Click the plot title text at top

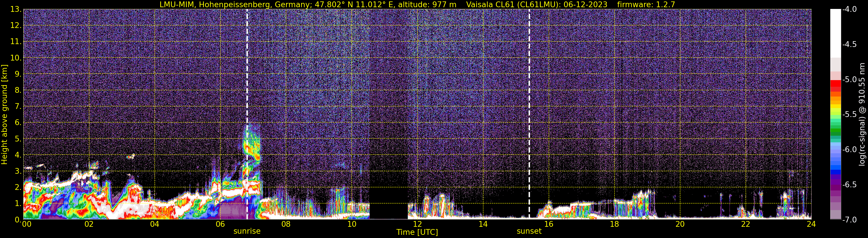[x=417, y=4]
